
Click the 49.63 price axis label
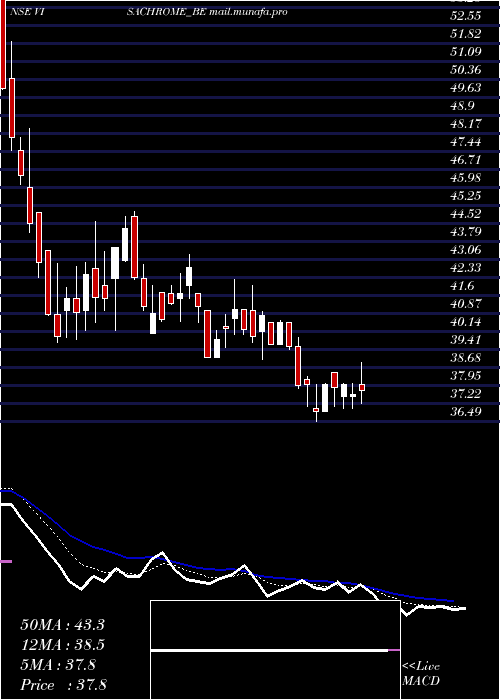point(464,88)
